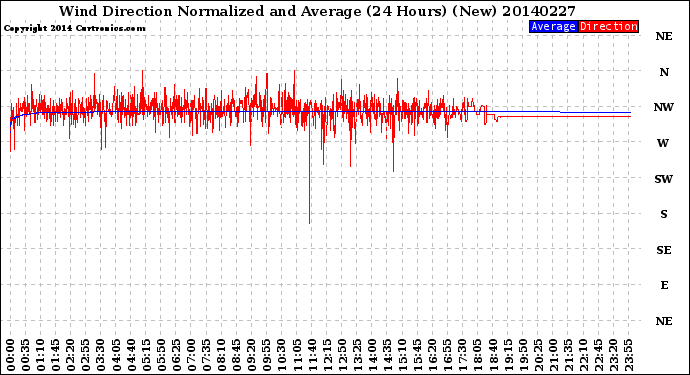Click the 11:40 time axis label
The height and width of the screenshot is (375, 690).
pyautogui.click(x=312, y=355)
